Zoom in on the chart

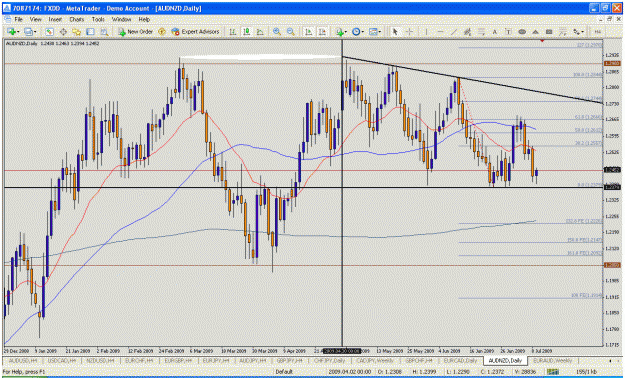click(277, 32)
